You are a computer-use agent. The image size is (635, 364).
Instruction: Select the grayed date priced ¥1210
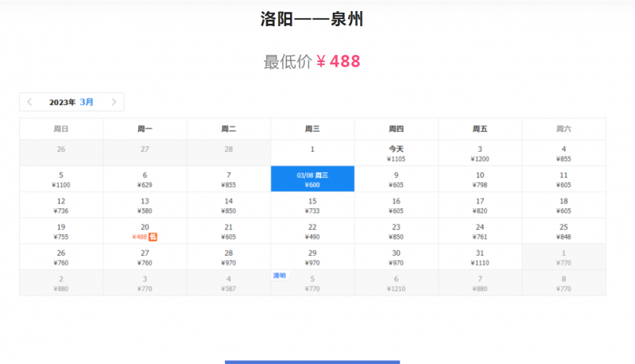[x=396, y=283]
